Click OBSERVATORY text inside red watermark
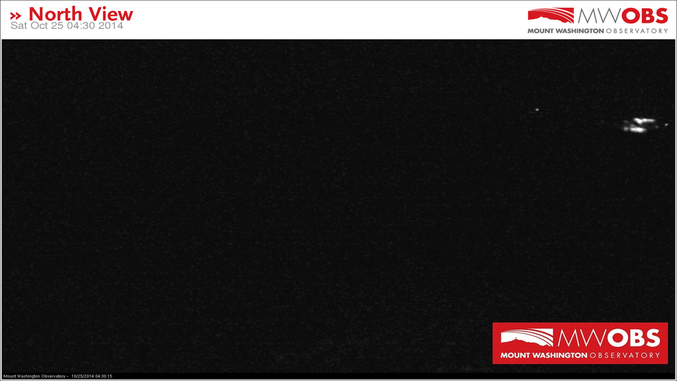This screenshot has width=677, height=381. (625, 356)
